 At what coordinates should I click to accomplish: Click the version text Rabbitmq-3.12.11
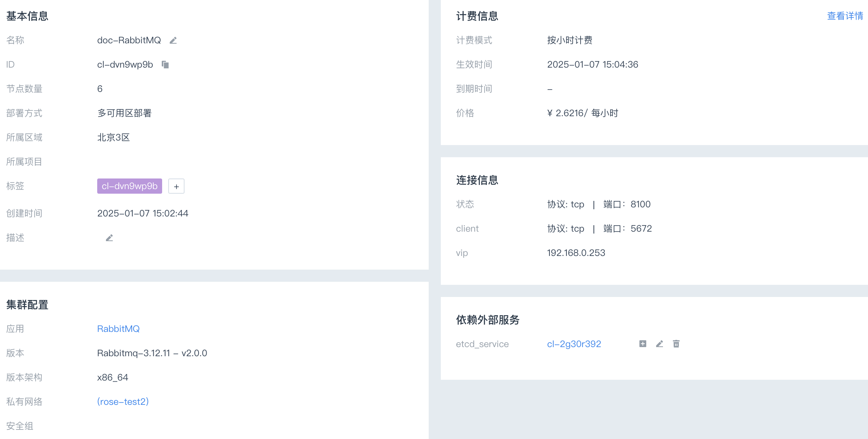134,353
